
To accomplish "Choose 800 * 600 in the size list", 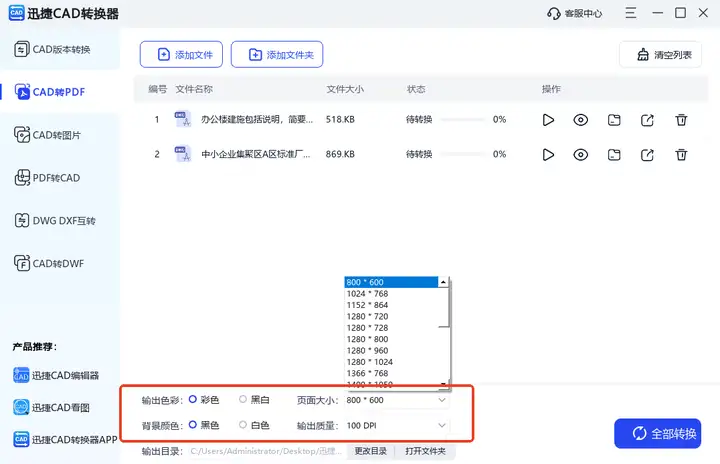I will coord(391,282).
